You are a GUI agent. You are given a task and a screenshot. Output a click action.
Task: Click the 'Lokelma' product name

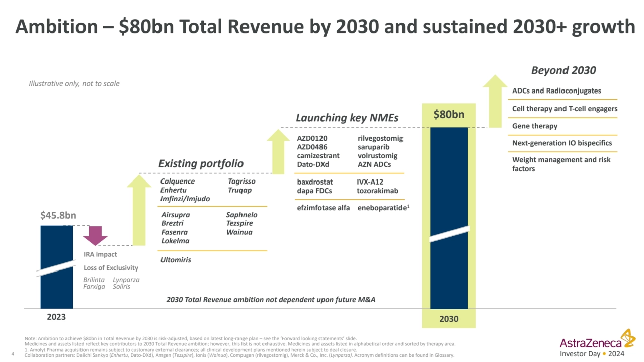176,241
